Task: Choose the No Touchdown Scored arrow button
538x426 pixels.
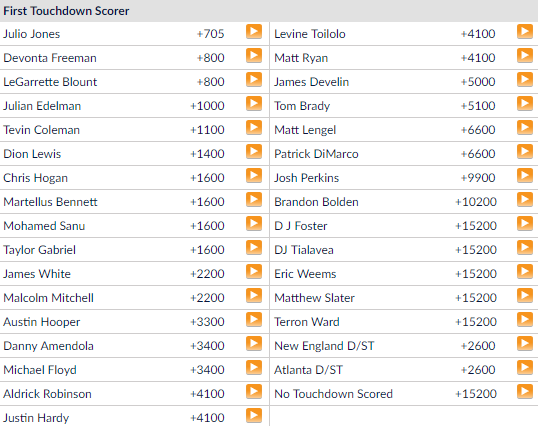Action: tap(525, 392)
